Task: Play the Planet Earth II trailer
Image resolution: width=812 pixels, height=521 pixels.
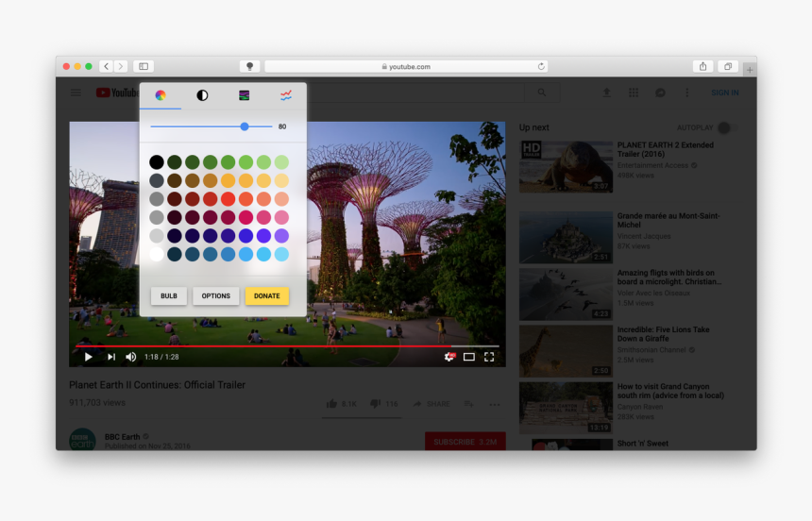Action: point(88,357)
